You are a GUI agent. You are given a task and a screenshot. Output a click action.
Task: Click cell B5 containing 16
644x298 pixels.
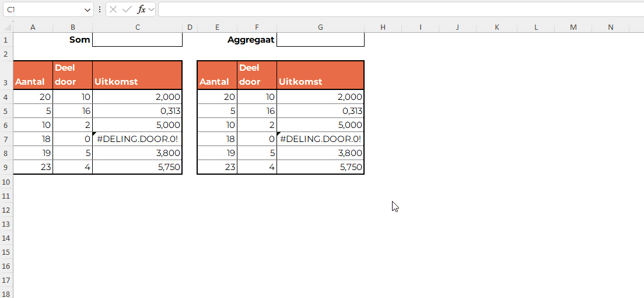[x=73, y=111]
